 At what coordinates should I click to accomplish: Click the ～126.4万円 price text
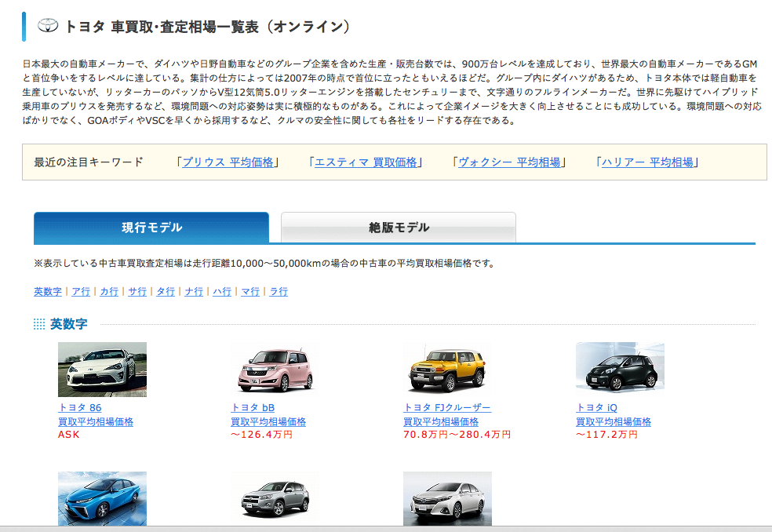[261, 435]
